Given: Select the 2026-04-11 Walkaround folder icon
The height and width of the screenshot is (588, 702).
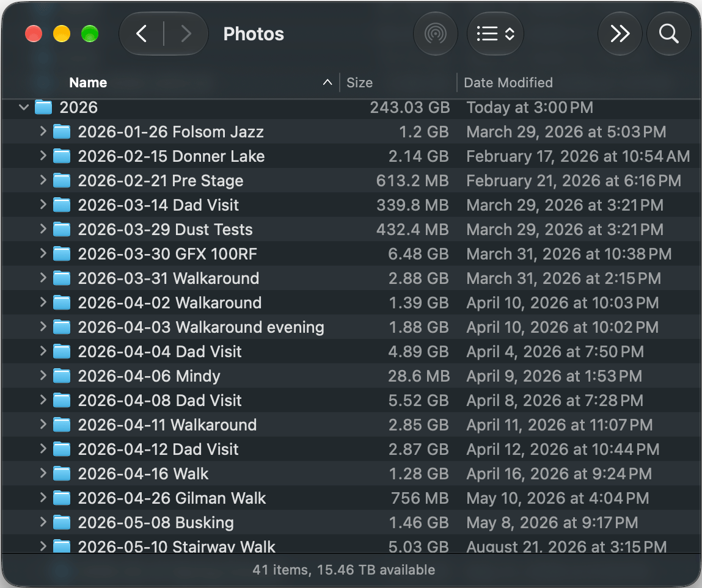Looking at the screenshot, I should (62, 424).
